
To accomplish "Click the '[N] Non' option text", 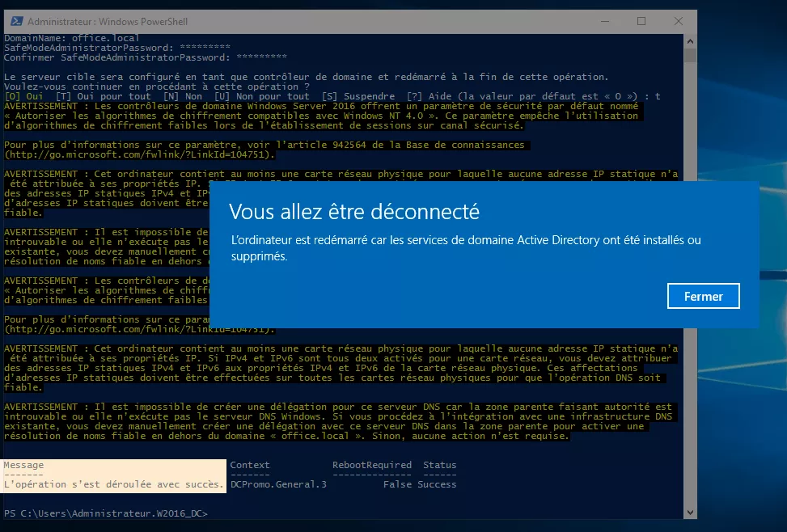I will (183, 96).
